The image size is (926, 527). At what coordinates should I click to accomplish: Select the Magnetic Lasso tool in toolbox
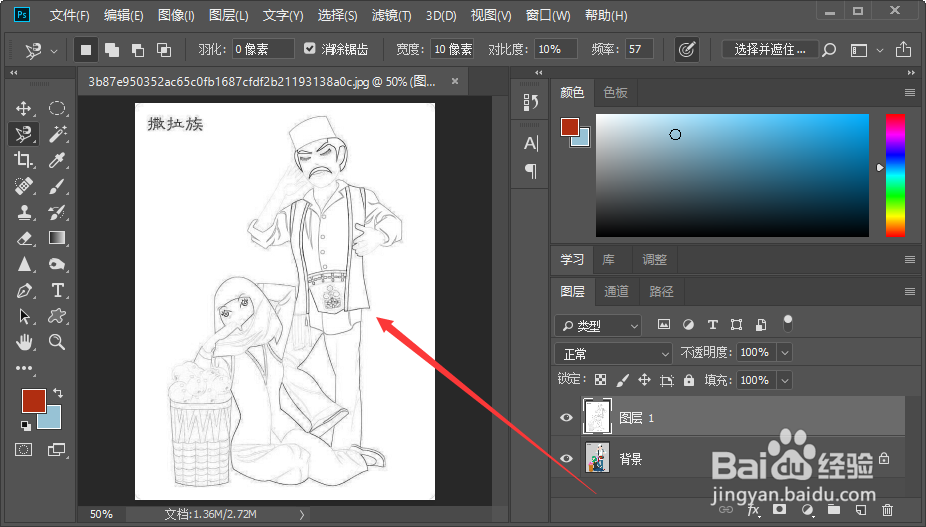24,134
